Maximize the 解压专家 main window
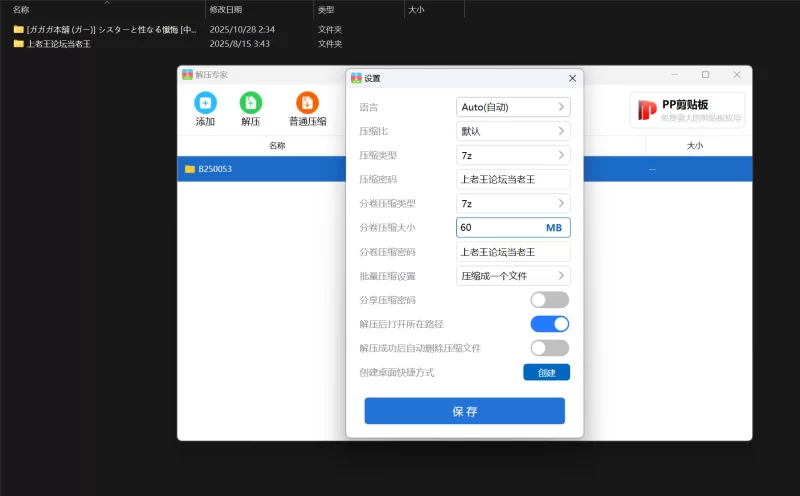Image resolution: width=800 pixels, height=496 pixels. point(705,75)
